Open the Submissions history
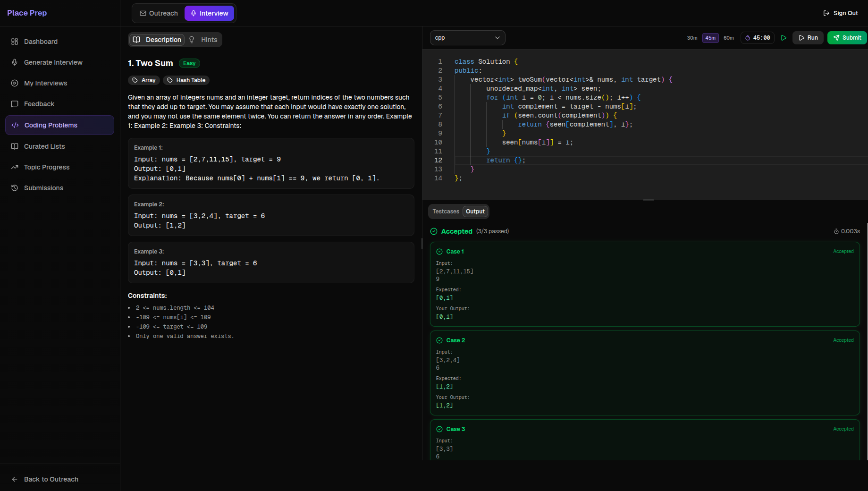 coord(59,188)
